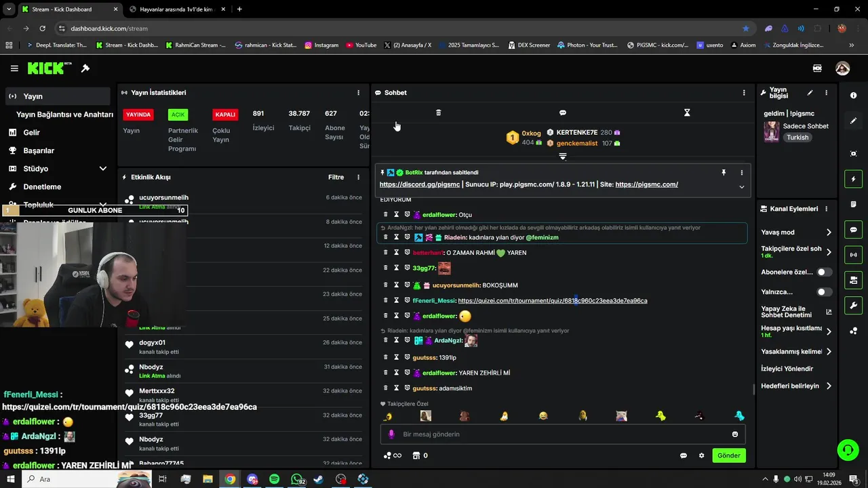Ban fFenerli_Messi using shield icon
This screenshot has width=868, height=488.
click(x=408, y=300)
